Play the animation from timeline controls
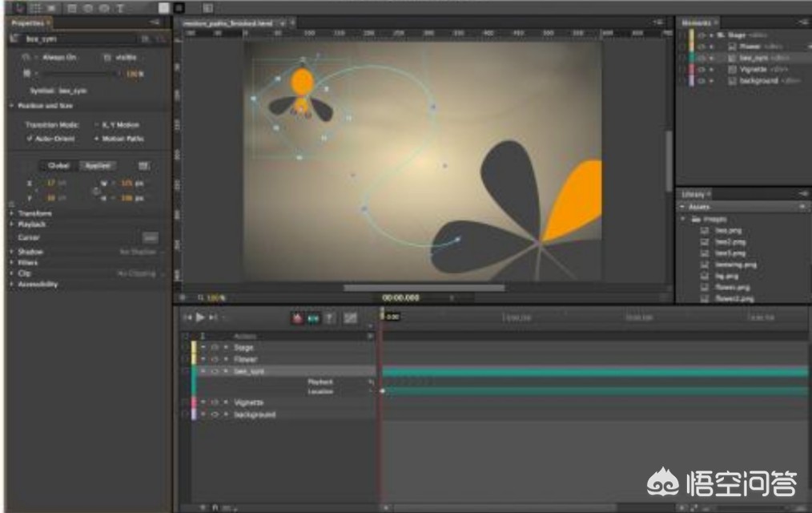Screen dimensions: 812x513 200,317
